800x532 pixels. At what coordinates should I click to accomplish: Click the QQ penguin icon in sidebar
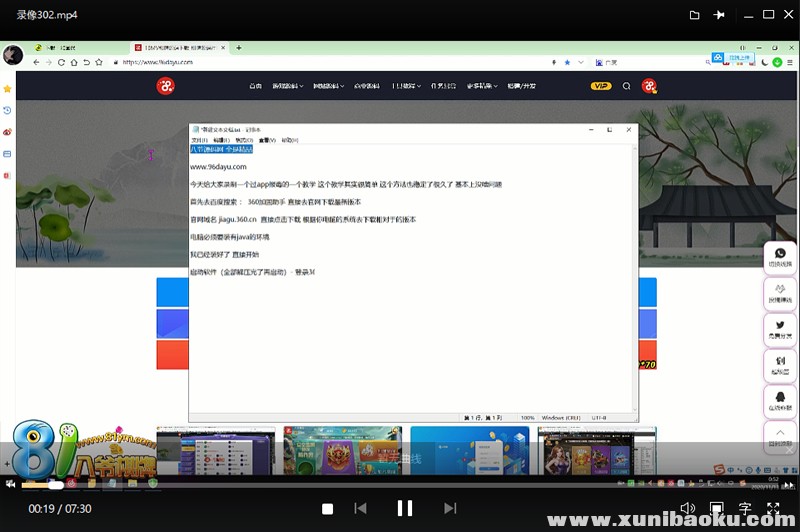pyautogui.click(x=779, y=395)
